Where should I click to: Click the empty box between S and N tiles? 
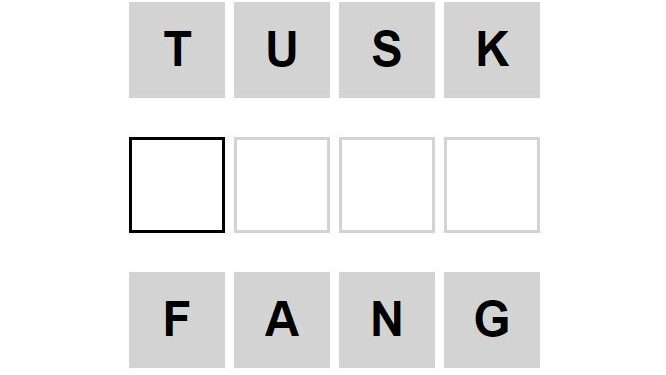coord(387,185)
